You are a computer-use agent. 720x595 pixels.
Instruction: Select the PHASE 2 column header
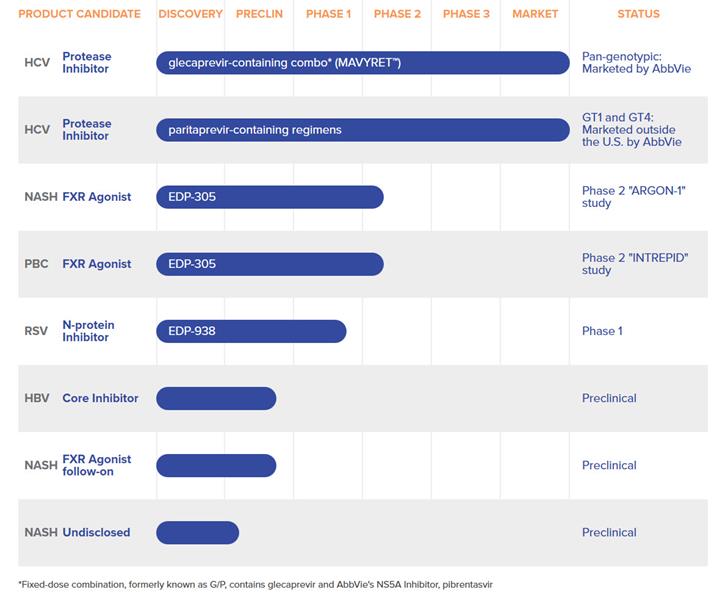pos(397,14)
